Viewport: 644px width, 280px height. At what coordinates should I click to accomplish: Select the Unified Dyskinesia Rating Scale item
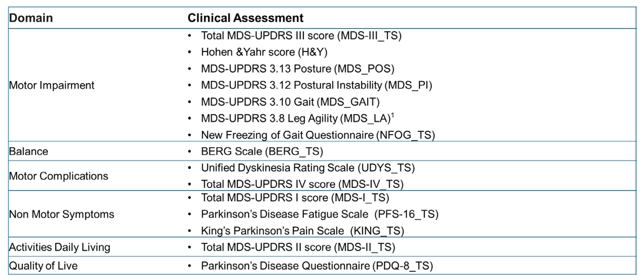[308, 168]
